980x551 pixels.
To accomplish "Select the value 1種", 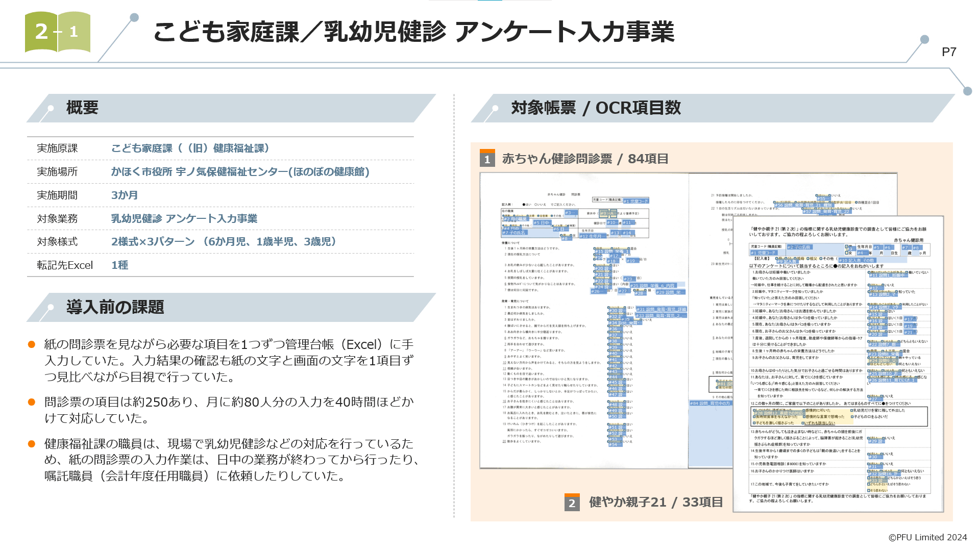I will point(119,265).
